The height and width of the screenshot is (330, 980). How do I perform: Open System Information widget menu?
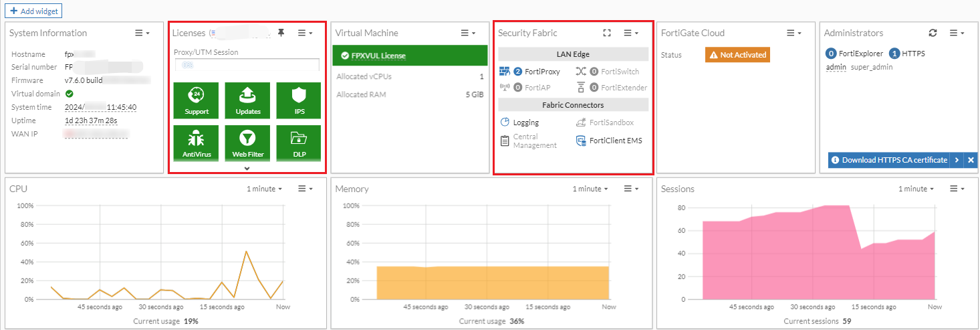pos(142,33)
